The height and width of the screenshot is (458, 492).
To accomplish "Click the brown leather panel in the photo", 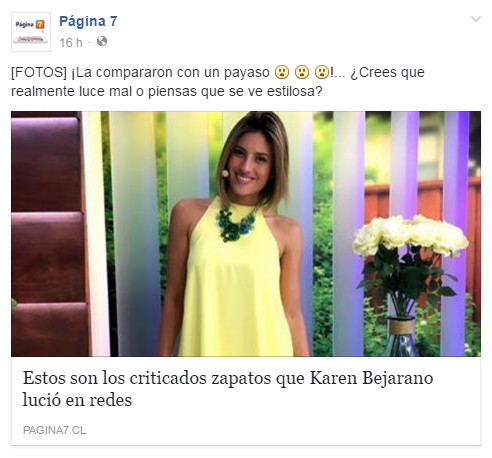I will click(x=47, y=233).
